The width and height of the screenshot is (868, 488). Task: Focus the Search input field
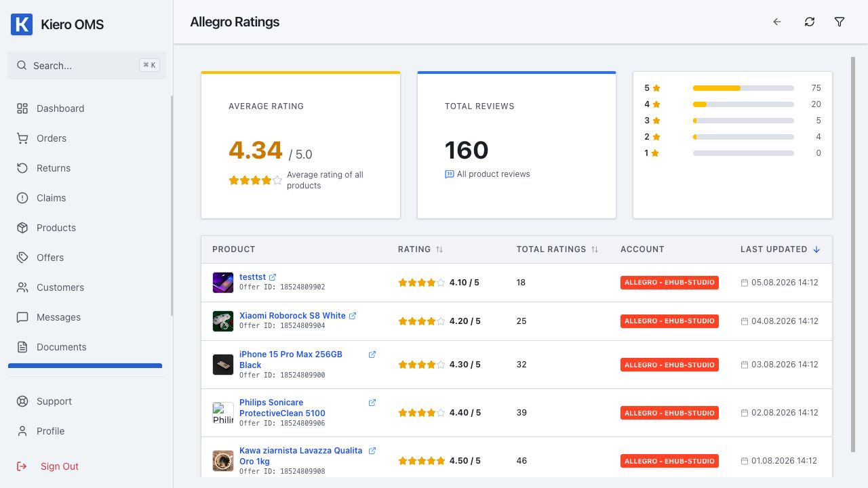[x=87, y=66]
